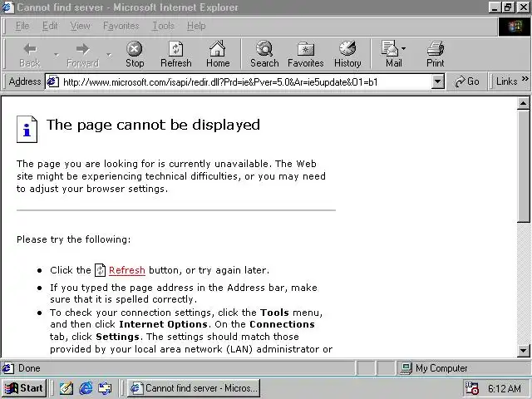Image resolution: width=532 pixels, height=399 pixels.
Task: Click the text "Please try the following:"
Action: point(74,239)
